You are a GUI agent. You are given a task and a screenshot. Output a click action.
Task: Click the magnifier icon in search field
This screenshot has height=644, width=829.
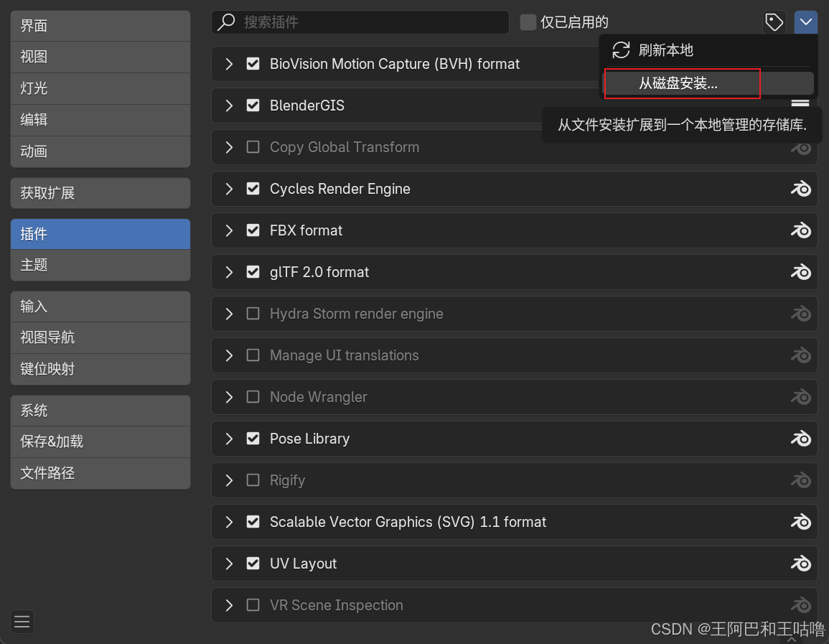[x=227, y=22]
